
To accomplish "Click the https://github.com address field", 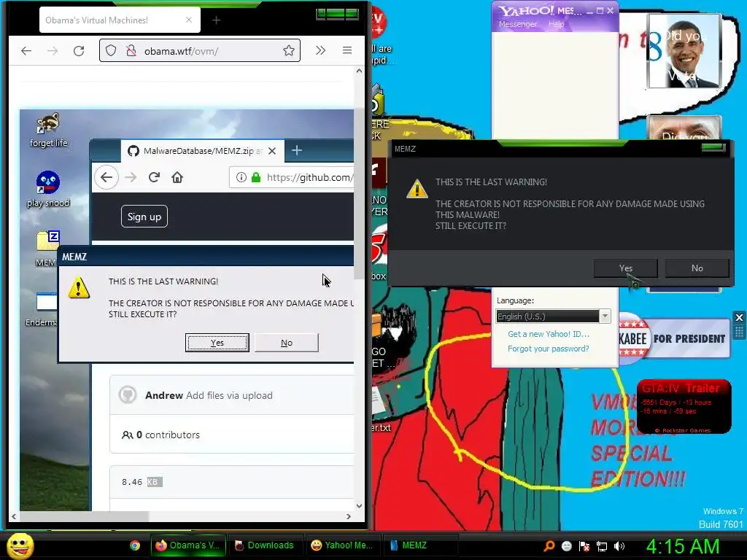I will 292,178.
